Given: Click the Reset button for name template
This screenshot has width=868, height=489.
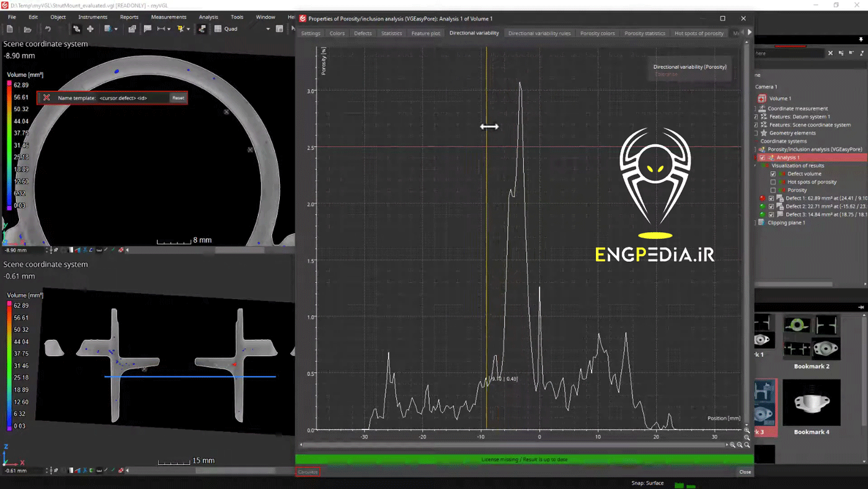Looking at the screenshot, I should (178, 98).
